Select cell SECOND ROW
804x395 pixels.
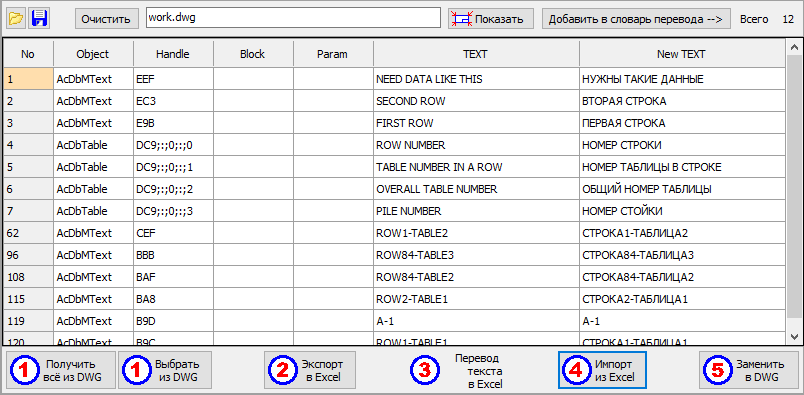click(476, 101)
